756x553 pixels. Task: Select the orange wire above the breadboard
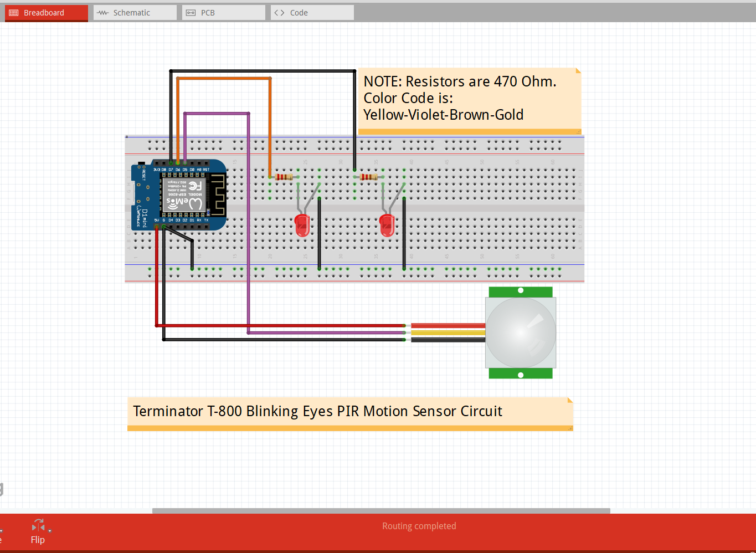[x=224, y=79]
